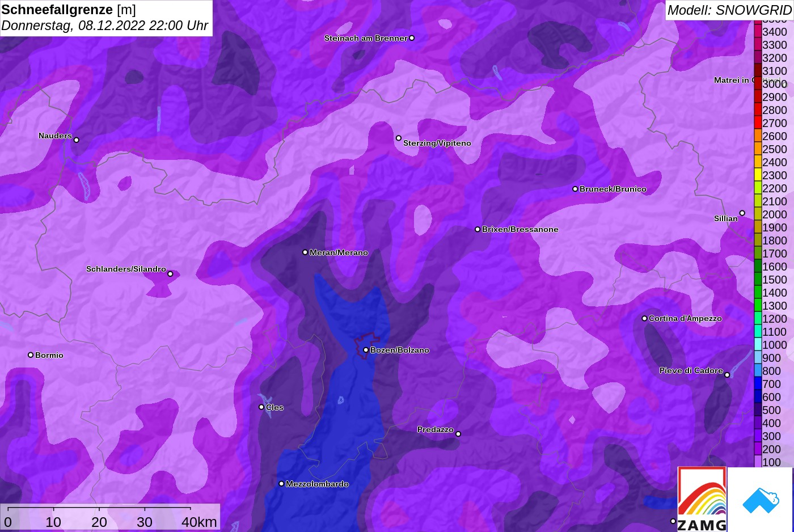794x532 pixels.
Task: Click the orange 2500 legend swatch
Action: point(758,149)
